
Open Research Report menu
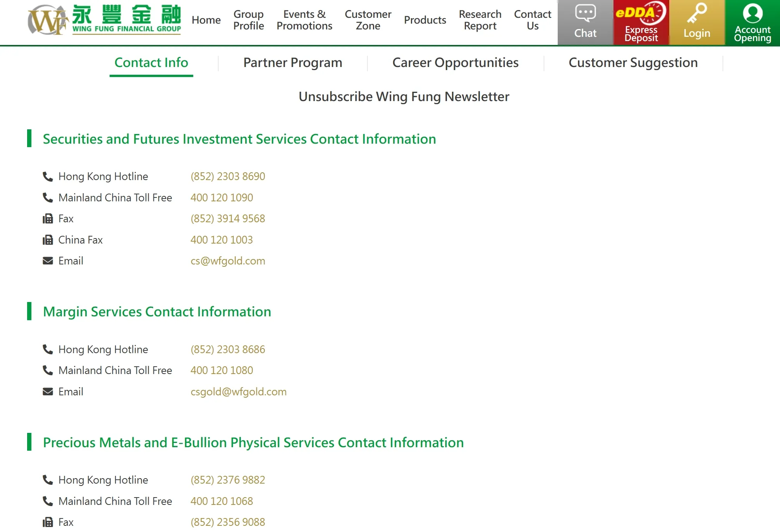coord(480,20)
